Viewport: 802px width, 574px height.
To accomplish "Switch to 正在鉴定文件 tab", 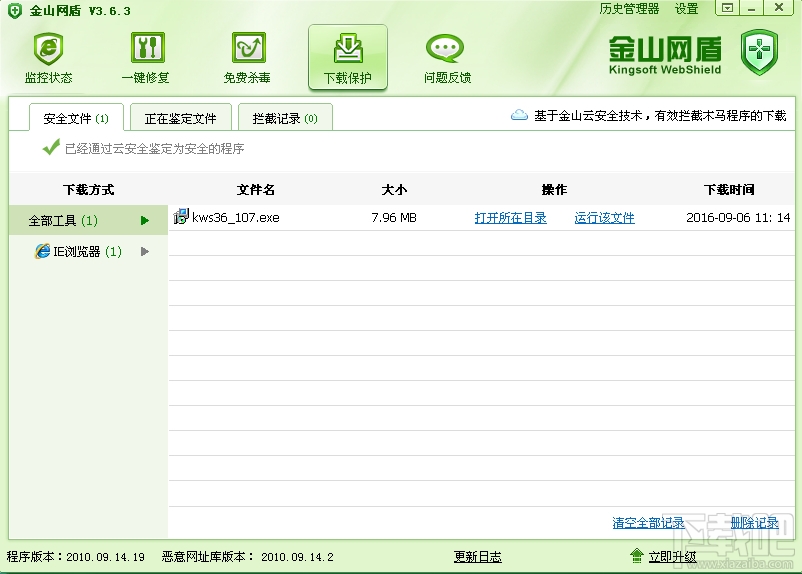I will tap(181, 118).
